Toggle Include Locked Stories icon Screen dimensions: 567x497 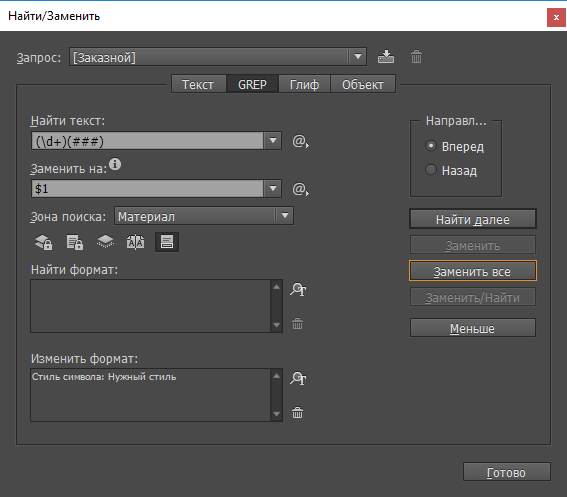(x=74, y=242)
